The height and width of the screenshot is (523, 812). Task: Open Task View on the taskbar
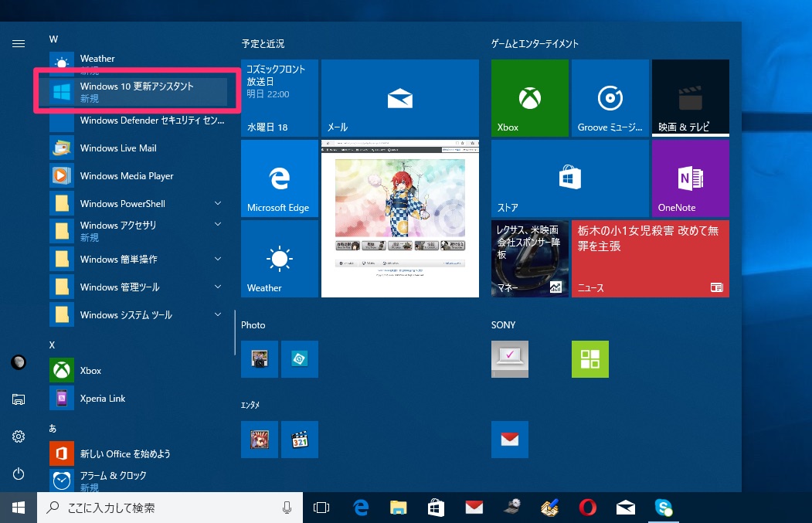(321, 508)
